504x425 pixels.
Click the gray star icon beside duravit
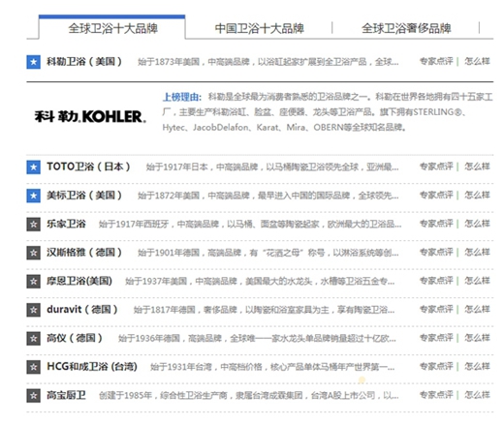(33, 310)
